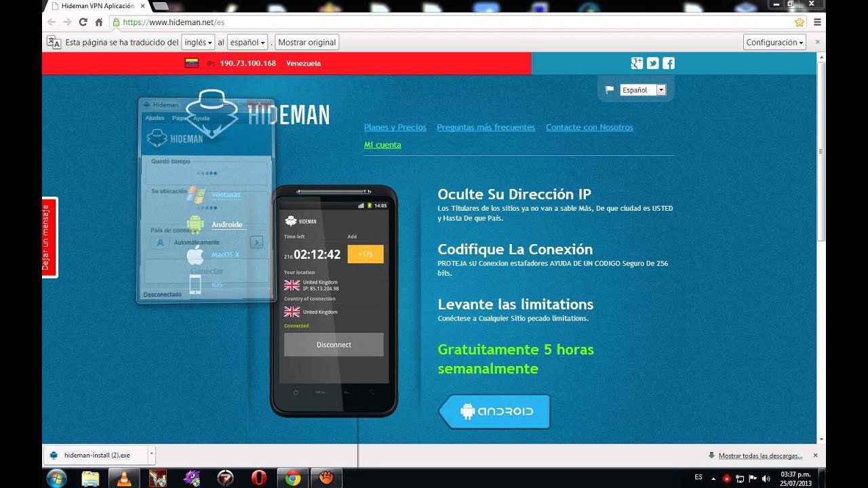Screen dimensions: 868x488
Task: Click Disconnect on the phone mockup
Action: pos(334,344)
